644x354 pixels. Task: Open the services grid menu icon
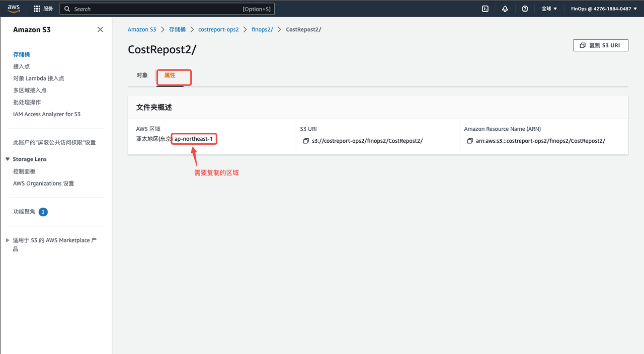click(x=37, y=9)
